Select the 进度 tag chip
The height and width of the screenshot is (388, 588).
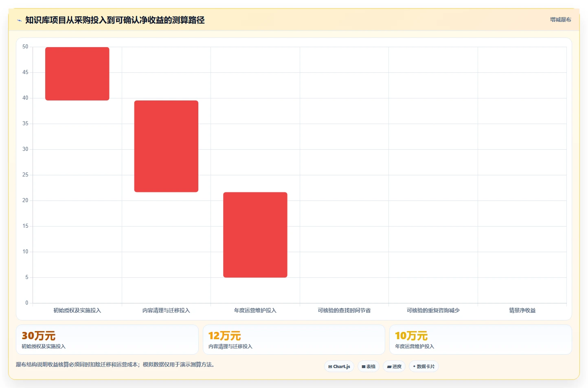tap(394, 366)
